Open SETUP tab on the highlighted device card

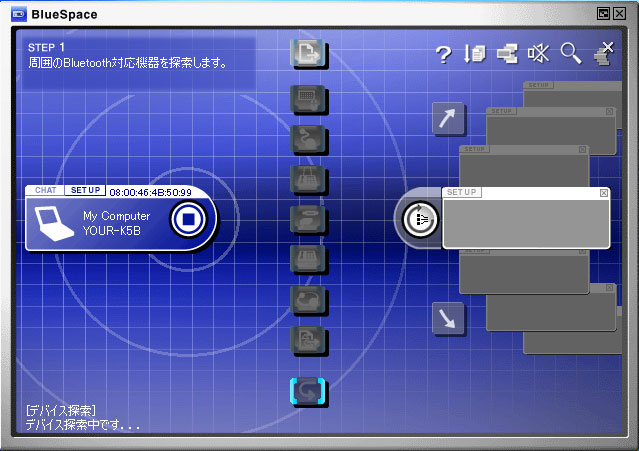462,192
